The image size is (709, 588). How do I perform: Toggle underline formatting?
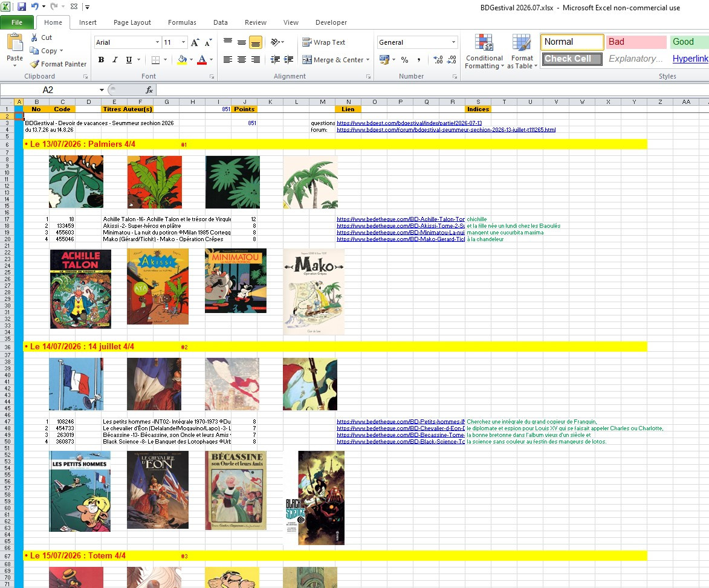click(x=129, y=60)
